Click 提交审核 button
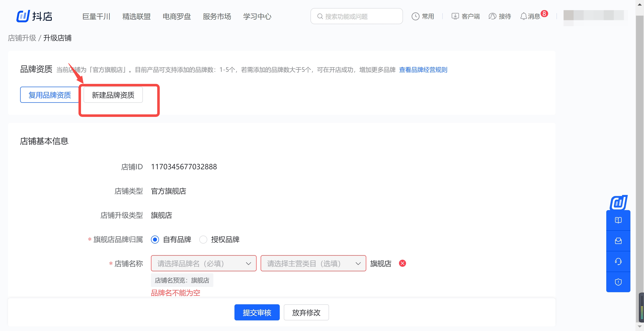Screen dimensions: 644x331 [257, 312]
